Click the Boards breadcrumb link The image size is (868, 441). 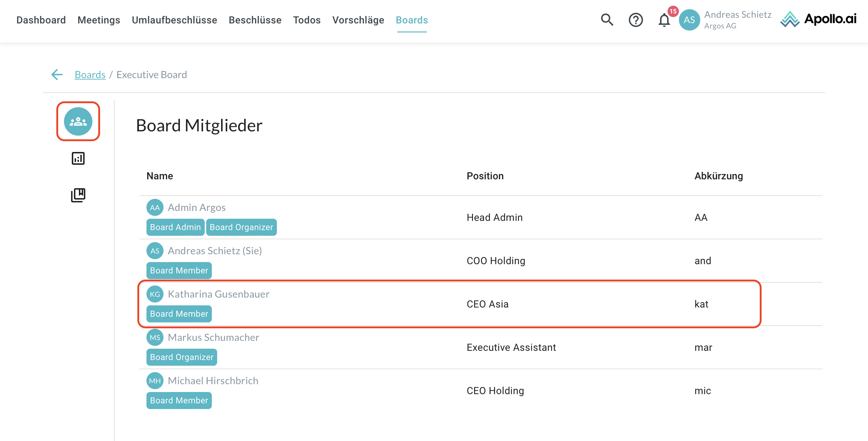[90, 75]
